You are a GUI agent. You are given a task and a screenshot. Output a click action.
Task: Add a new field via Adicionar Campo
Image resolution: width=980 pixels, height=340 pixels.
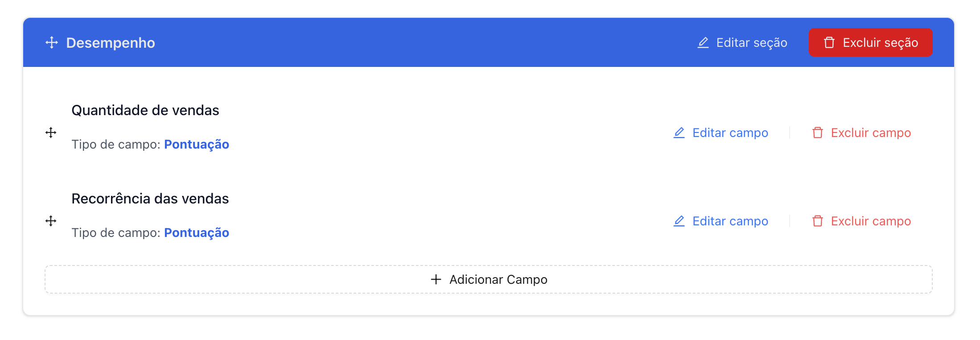pyautogui.click(x=489, y=279)
